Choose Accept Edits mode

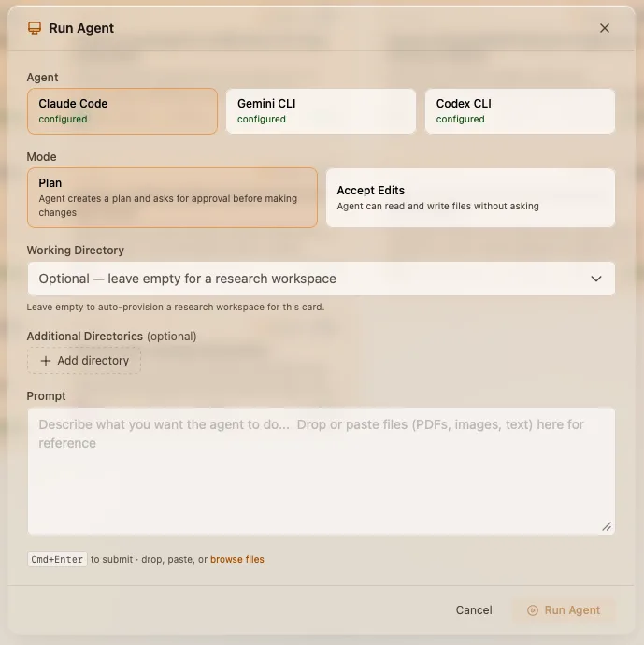[x=470, y=197]
